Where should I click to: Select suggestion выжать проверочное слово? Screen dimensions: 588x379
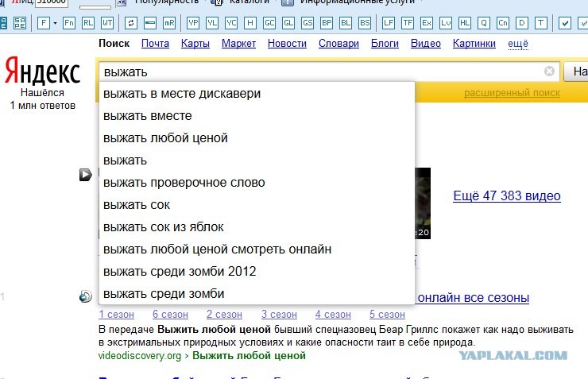coord(257,183)
